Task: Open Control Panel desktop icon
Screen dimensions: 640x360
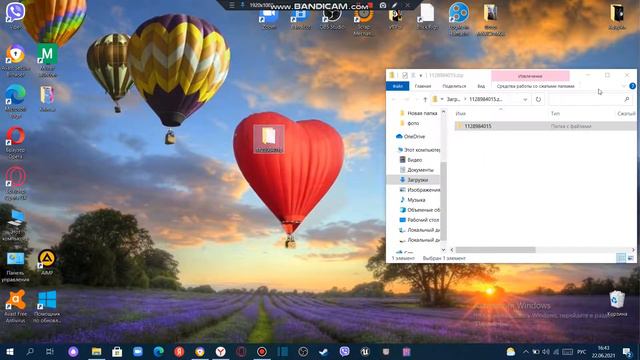Action: (x=16, y=265)
